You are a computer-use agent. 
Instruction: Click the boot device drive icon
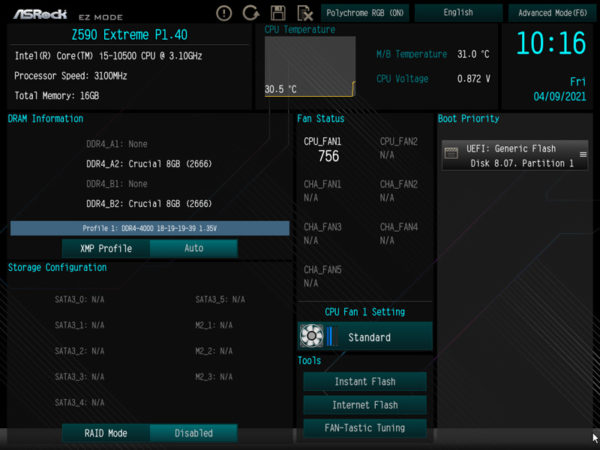click(x=451, y=153)
